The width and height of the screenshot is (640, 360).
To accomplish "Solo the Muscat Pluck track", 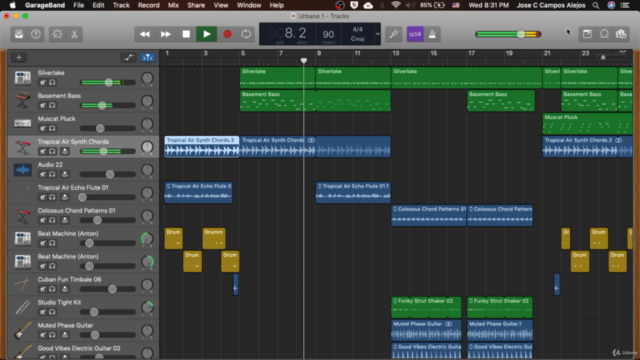I will pos(52,128).
